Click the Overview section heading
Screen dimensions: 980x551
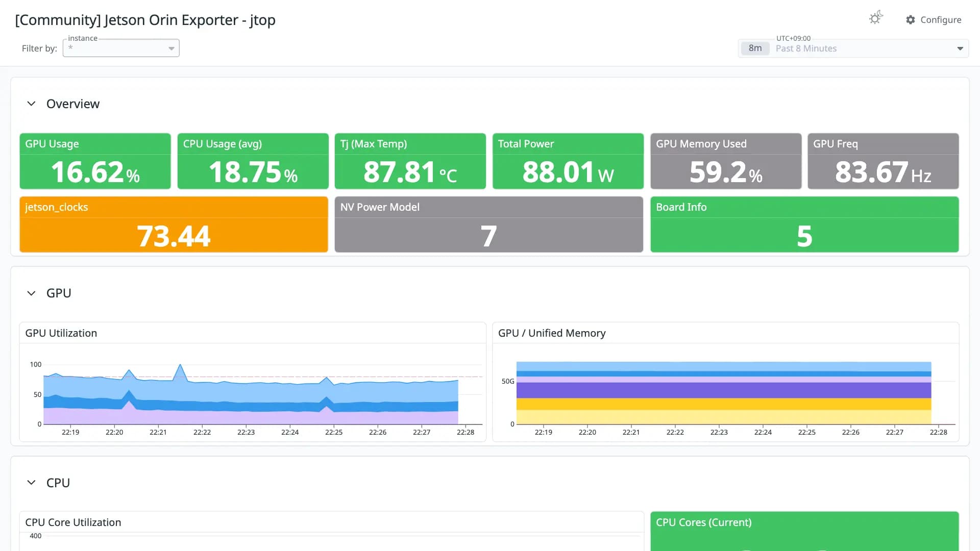(73, 104)
